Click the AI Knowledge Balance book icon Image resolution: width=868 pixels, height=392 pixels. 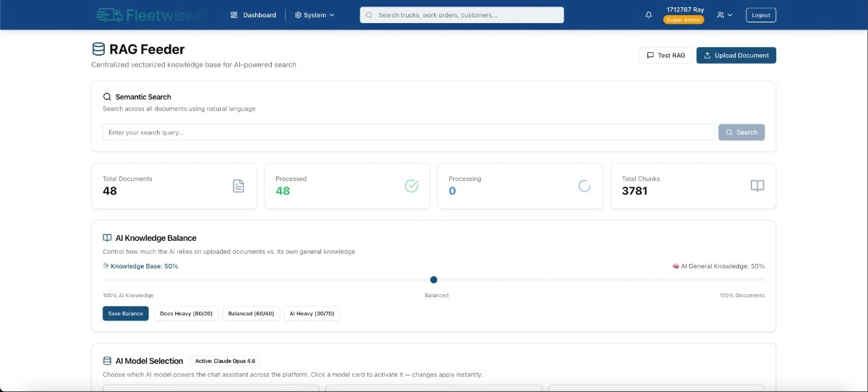pyautogui.click(x=107, y=237)
